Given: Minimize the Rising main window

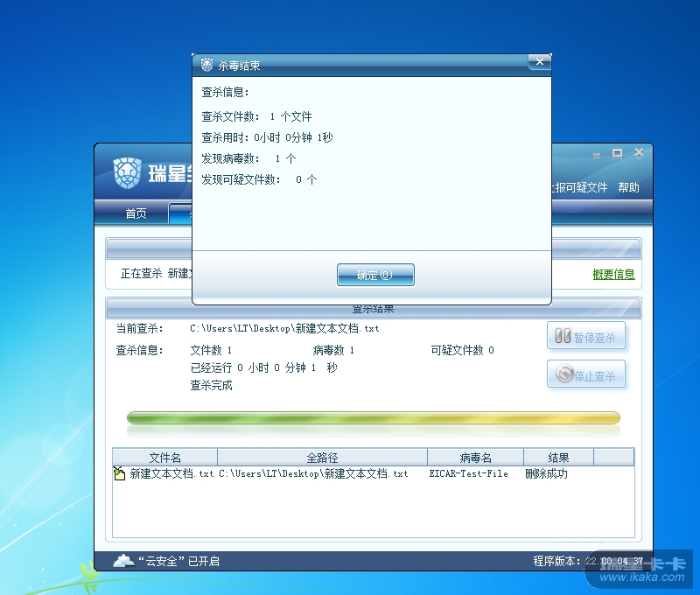Looking at the screenshot, I should [x=597, y=155].
